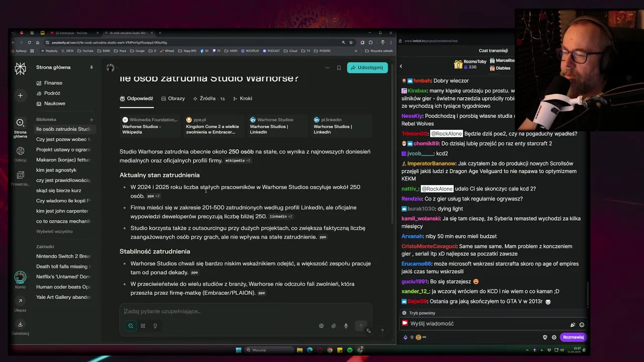This screenshot has height=362, width=644.
Task: Click the Twitch chat shield moderation icon
Action: coord(545,337)
